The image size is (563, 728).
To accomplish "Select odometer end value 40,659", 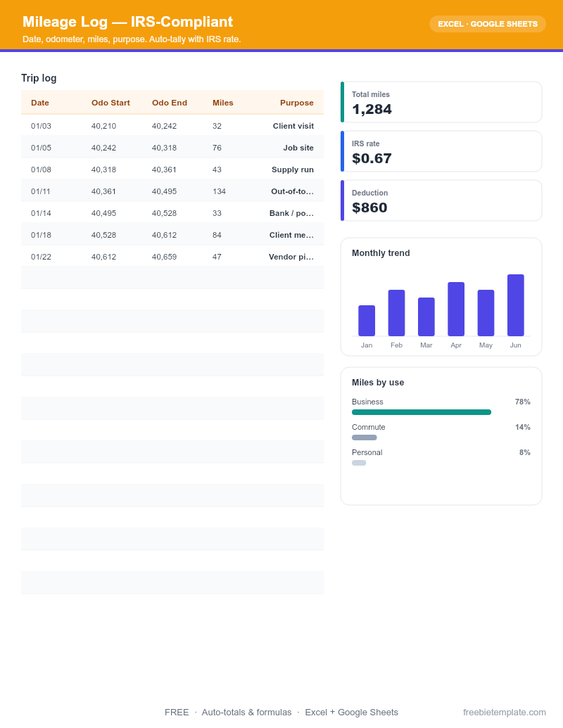I will pos(164,257).
